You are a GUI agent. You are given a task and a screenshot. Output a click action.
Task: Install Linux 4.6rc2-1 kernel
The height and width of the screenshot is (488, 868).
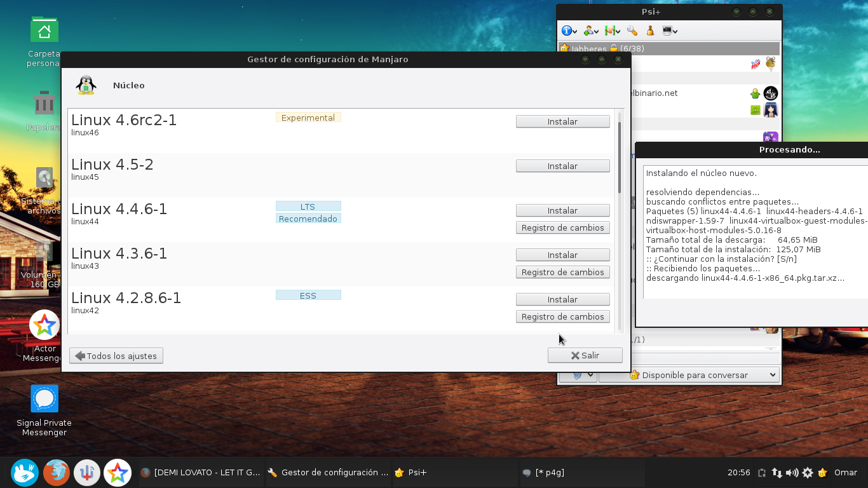(562, 121)
